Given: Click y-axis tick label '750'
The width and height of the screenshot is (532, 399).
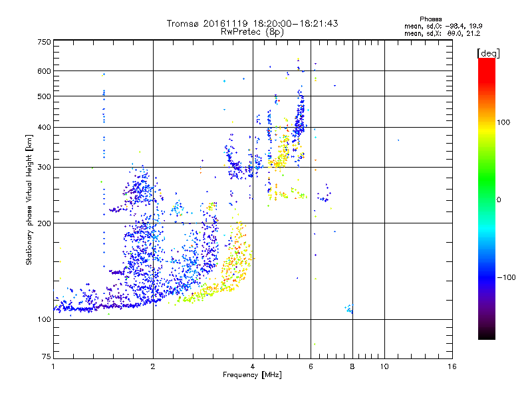Looking at the screenshot, I should [x=45, y=42].
